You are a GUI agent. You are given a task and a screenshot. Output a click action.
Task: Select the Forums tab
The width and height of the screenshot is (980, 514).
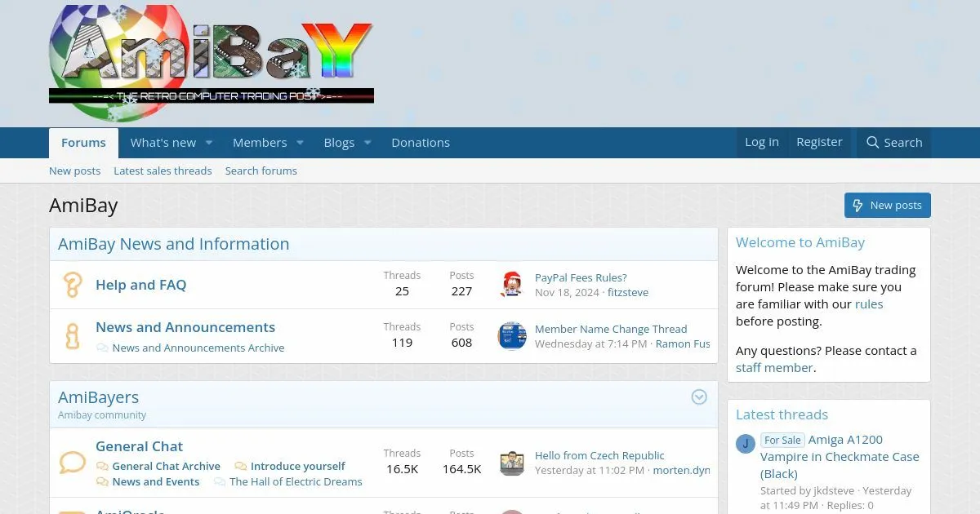point(83,143)
